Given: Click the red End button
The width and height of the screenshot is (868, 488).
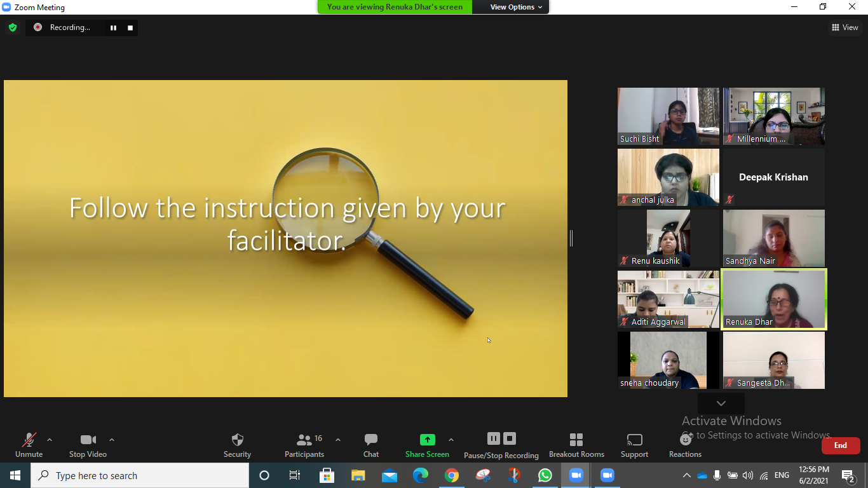Looking at the screenshot, I should pos(841,445).
